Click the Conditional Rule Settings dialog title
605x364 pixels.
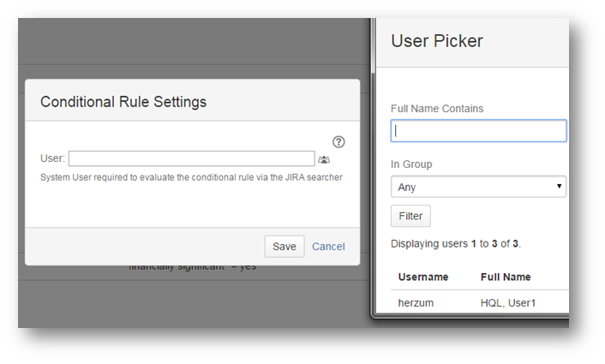(x=123, y=102)
